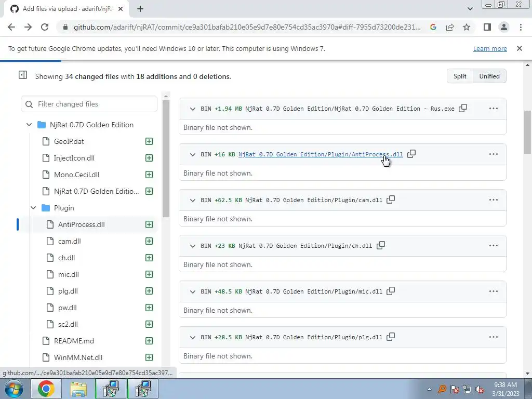Click the volume icon in system tray
Image resolution: width=532 pixels, height=399 pixels.
point(480,389)
